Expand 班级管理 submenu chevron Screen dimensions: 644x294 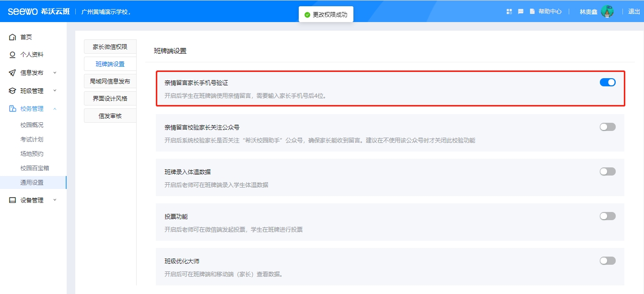pyautogui.click(x=55, y=91)
